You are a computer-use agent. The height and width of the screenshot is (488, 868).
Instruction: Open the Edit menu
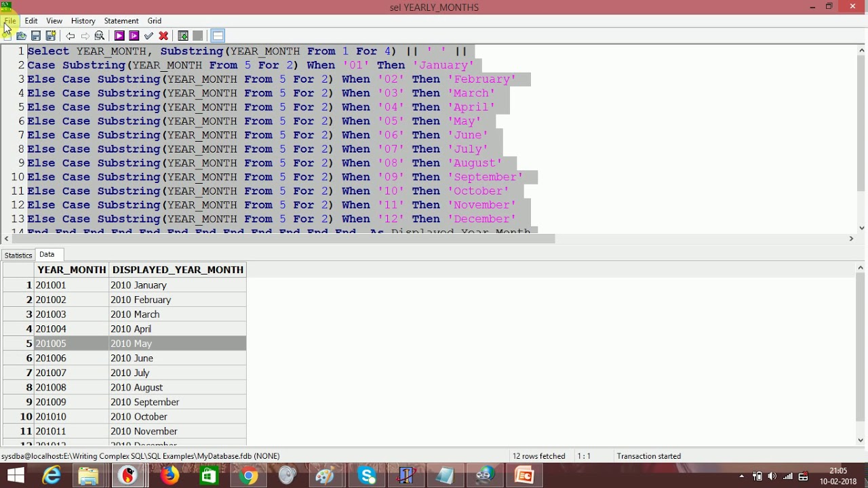(31, 21)
